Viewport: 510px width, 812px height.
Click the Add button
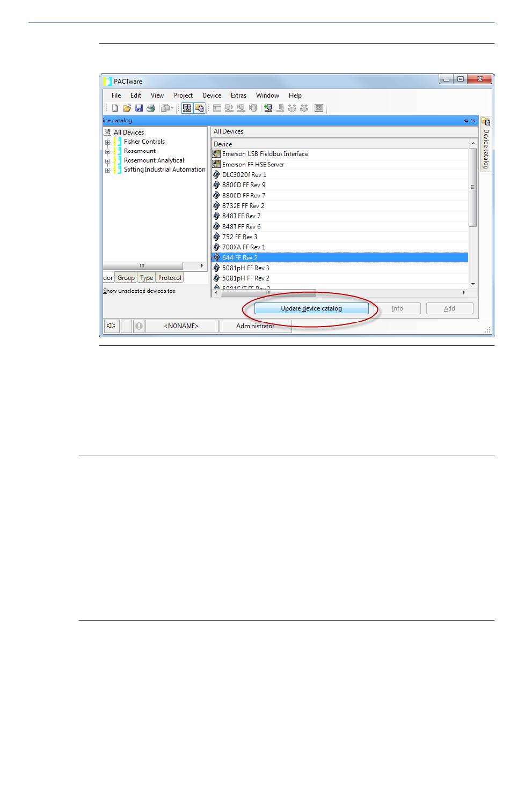pos(449,308)
